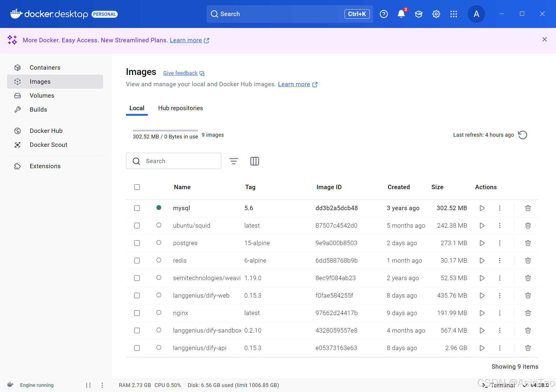Pause the Docker engine
Viewport: 556px width, 392px height.
(88, 385)
